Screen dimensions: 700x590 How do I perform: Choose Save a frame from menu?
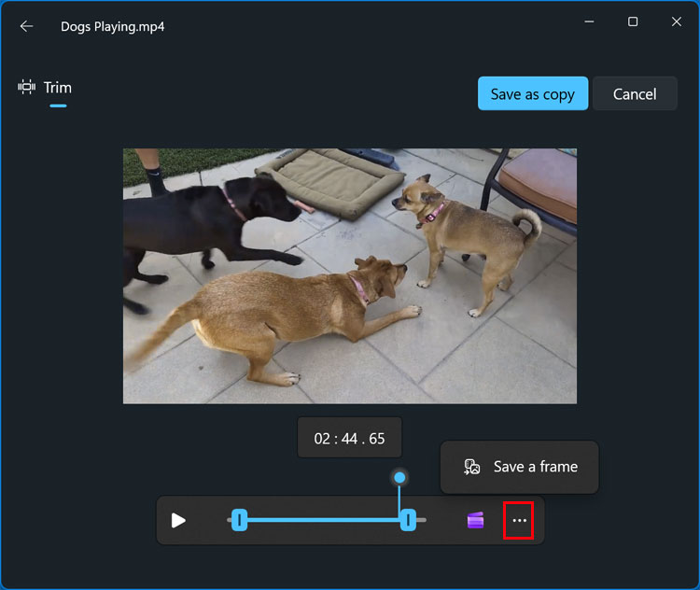coord(519,467)
